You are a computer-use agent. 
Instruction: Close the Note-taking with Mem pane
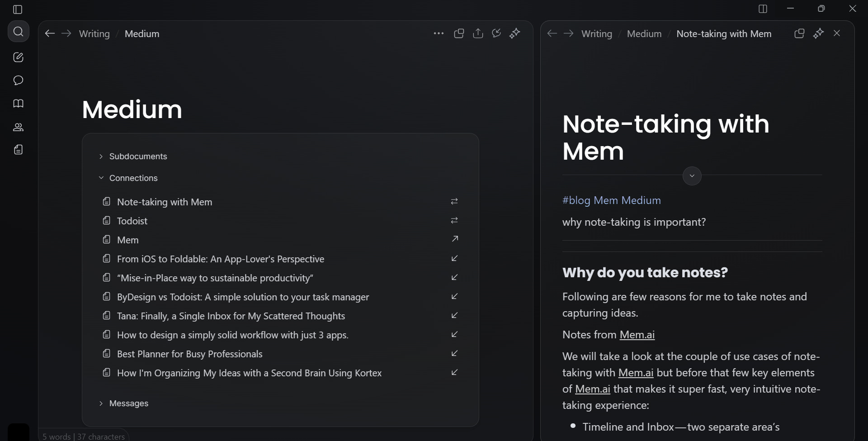point(837,33)
